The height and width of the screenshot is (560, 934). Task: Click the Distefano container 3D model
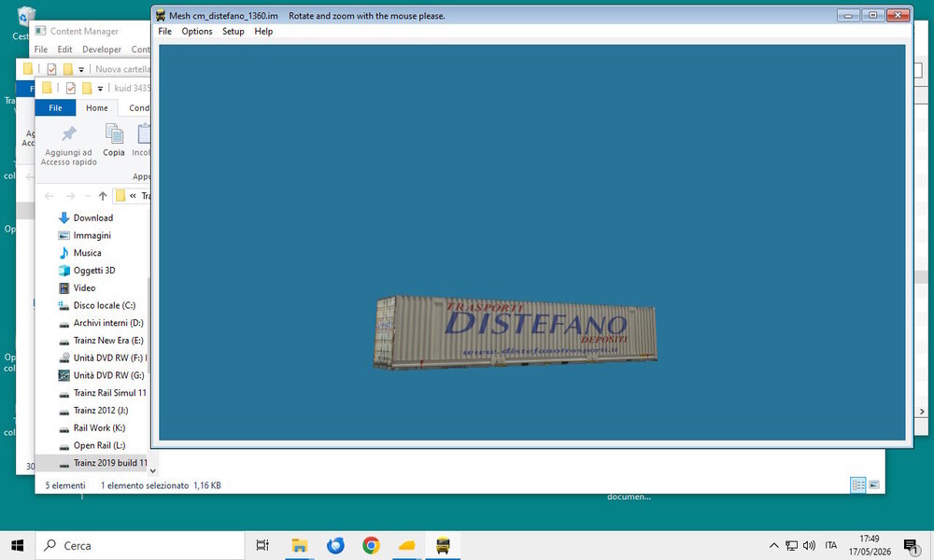click(515, 332)
